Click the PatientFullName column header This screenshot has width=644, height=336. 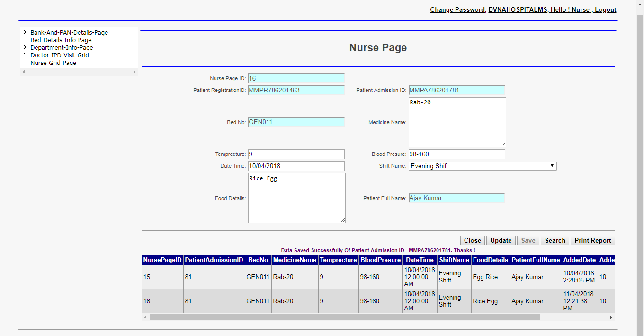point(536,260)
